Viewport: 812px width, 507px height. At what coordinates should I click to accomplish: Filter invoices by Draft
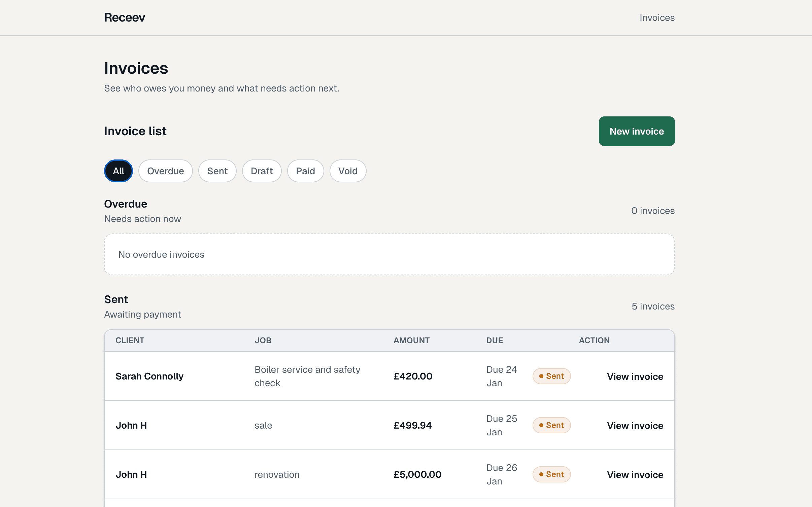(262, 171)
